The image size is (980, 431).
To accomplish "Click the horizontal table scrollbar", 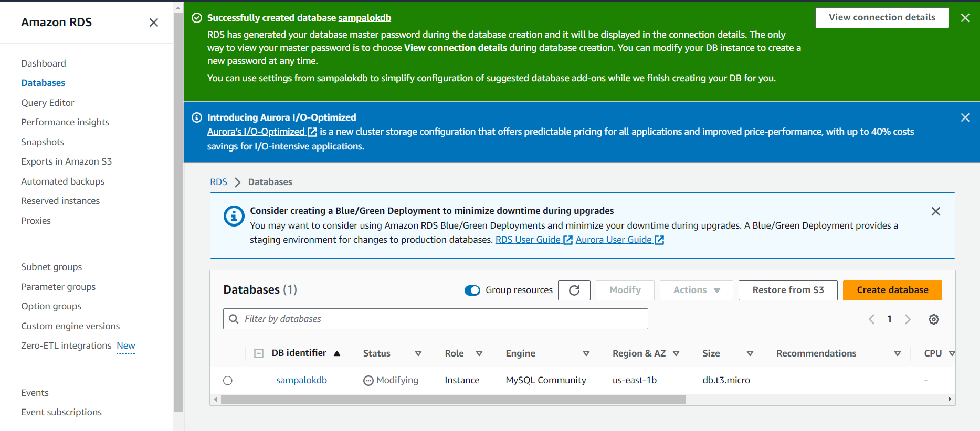I will point(452,400).
